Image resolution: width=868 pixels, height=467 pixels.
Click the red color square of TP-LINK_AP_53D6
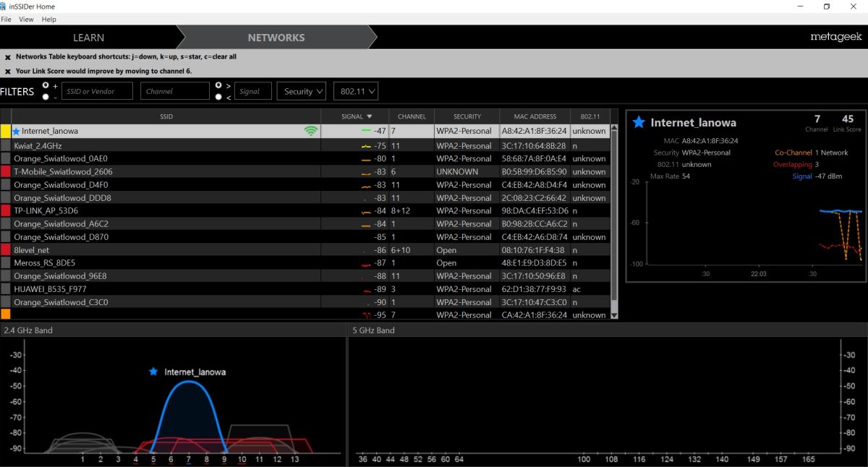5,210
